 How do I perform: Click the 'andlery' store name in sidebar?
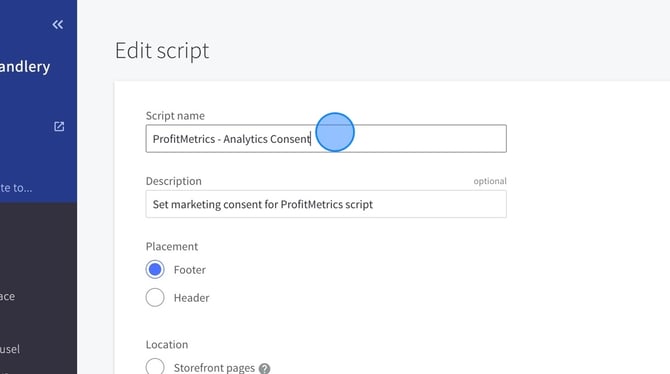[25, 67]
